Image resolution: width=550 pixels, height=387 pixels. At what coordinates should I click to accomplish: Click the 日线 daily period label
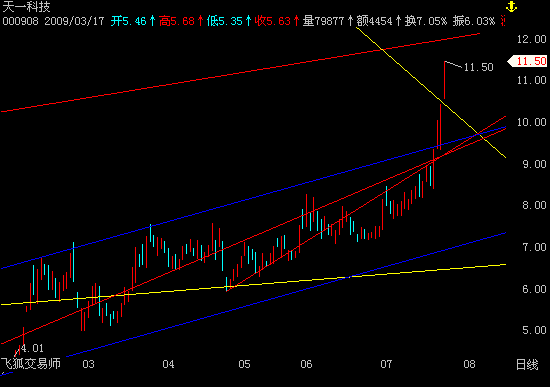pyautogui.click(x=527, y=365)
